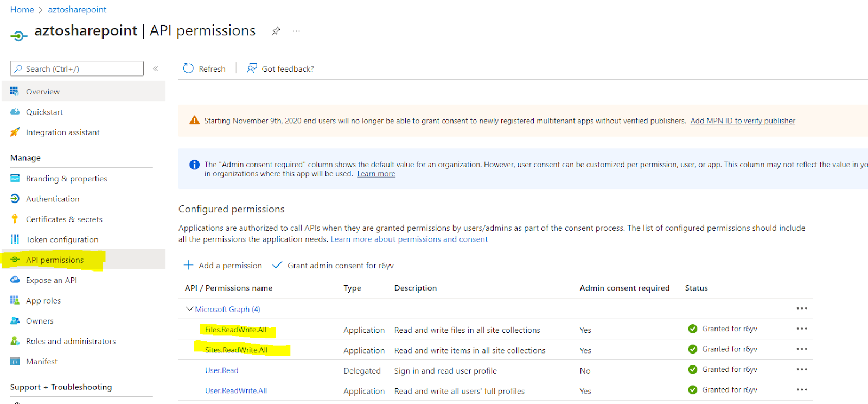This screenshot has height=404, width=868.
Task: Focus the Search (Ctrl+/) field
Action: (77, 68)
